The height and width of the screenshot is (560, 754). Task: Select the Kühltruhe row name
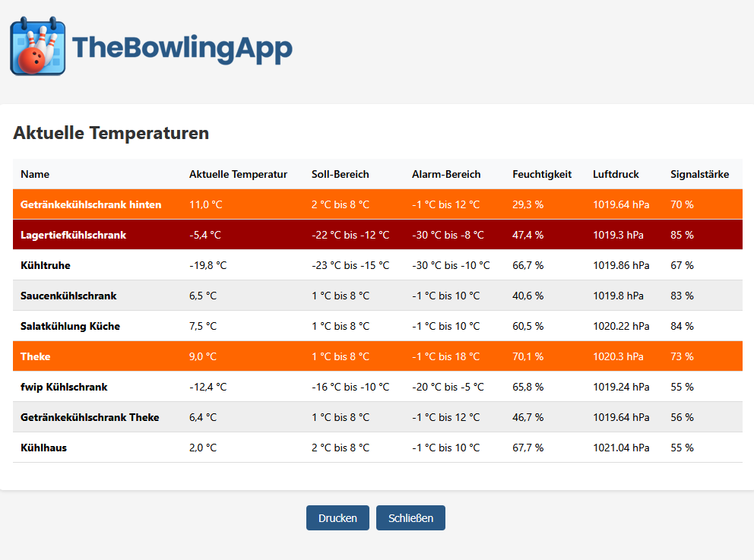[46, 265]
